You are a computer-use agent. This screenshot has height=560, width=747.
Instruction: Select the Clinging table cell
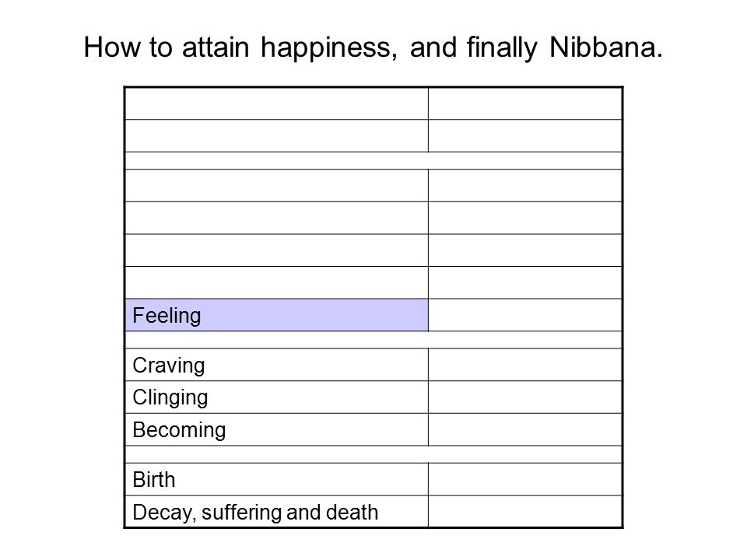coord(276,397)
